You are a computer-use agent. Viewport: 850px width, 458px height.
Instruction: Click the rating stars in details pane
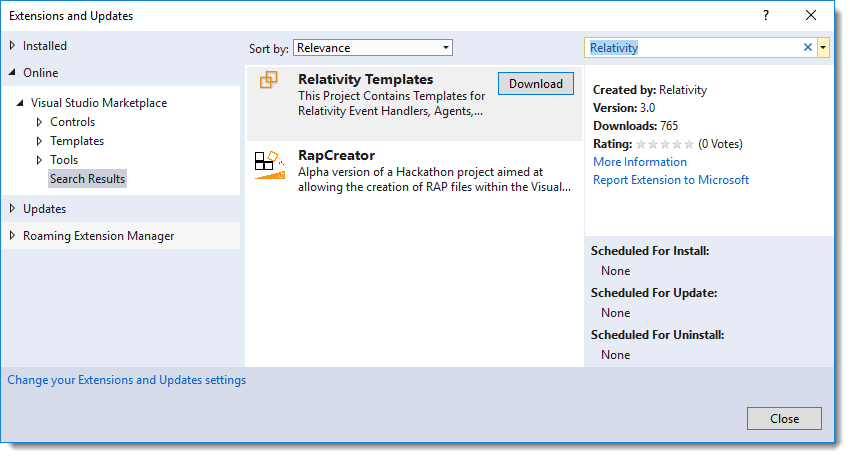pyautogui.click(x=665, y=144)
